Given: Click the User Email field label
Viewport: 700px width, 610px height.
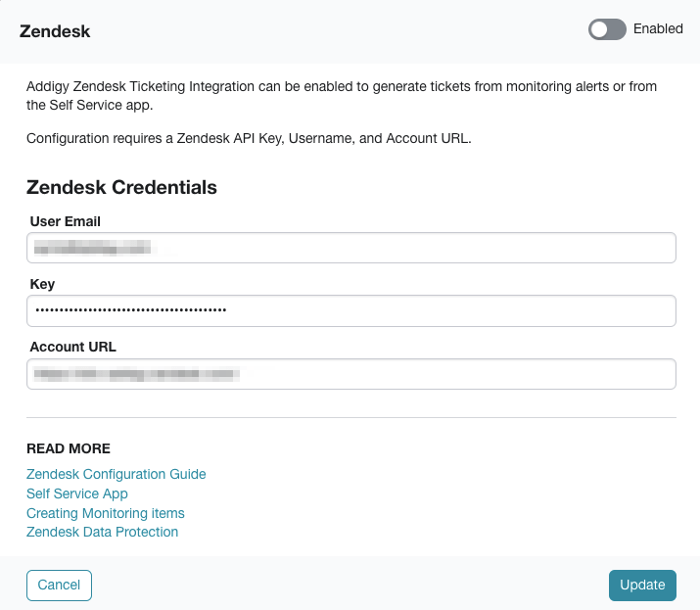Looking at the screenshot, I should 66,221.
